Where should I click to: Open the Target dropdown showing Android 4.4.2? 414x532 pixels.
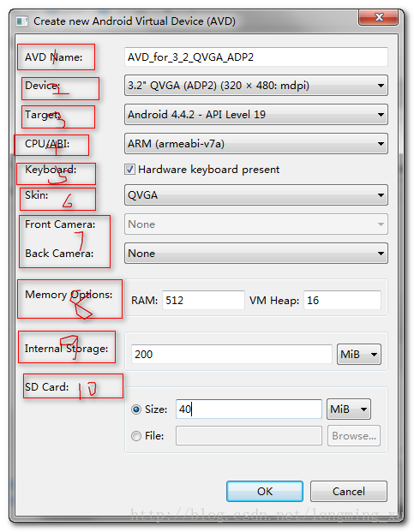[x=256, y=115]
